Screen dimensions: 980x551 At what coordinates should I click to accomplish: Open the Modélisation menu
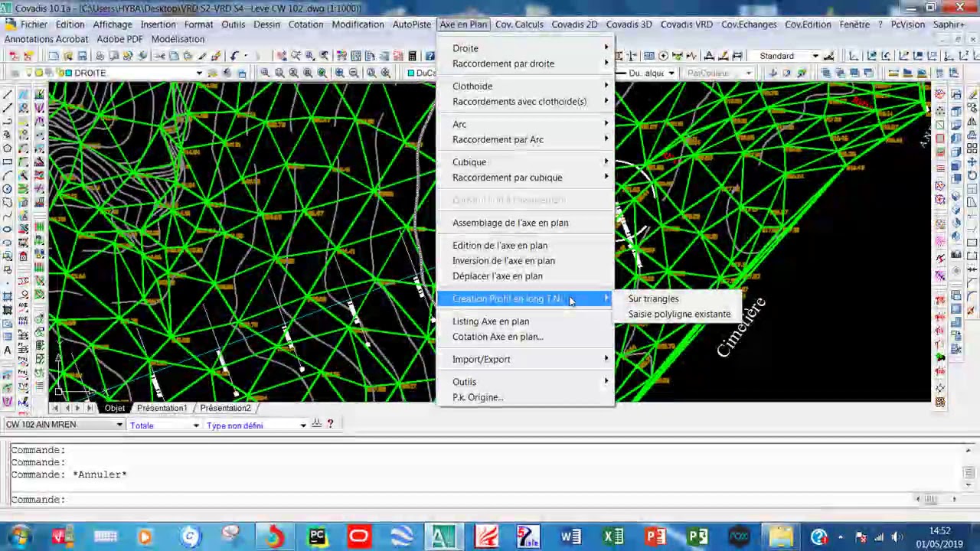coord(178,39)
